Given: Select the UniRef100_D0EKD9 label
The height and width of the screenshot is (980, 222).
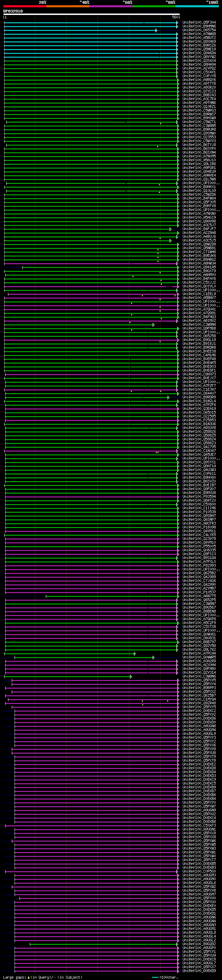Looking at the screenshot, I should click(199, 971).
